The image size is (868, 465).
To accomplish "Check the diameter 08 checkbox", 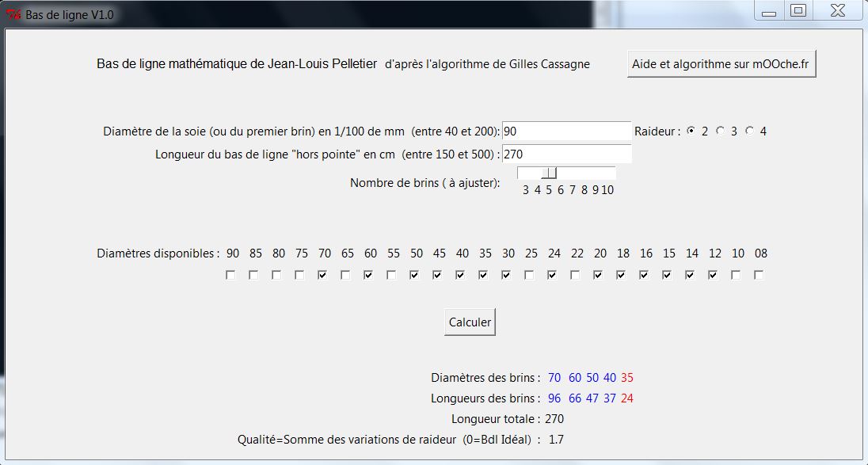I will (759, 275).
